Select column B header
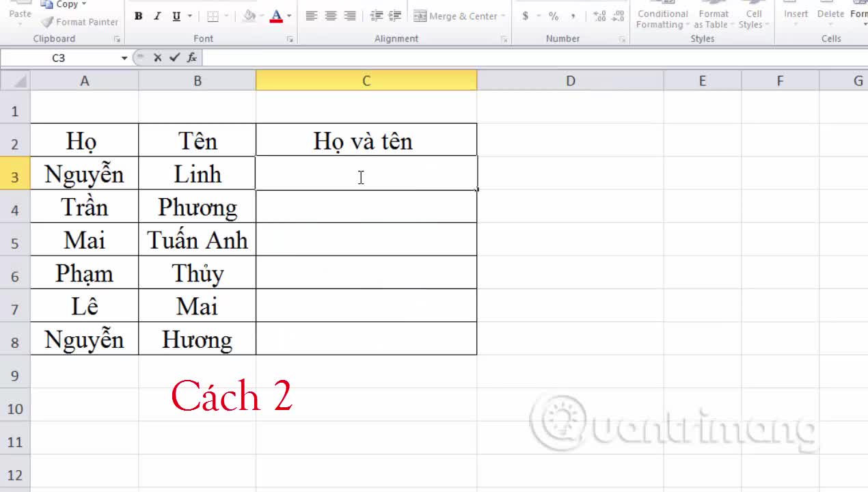Screen dimensions: 868x492 [198, 81]
